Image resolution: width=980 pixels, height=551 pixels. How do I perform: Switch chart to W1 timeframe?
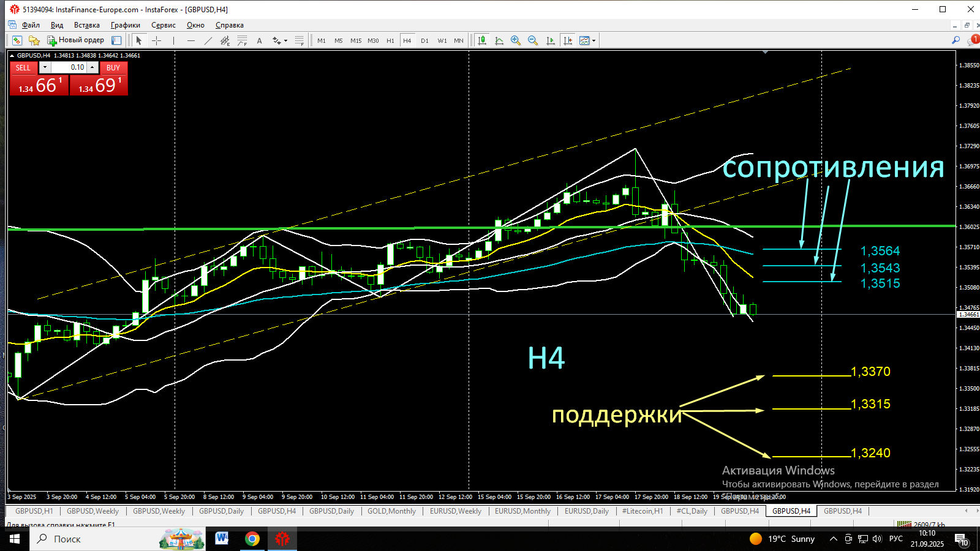442,40
